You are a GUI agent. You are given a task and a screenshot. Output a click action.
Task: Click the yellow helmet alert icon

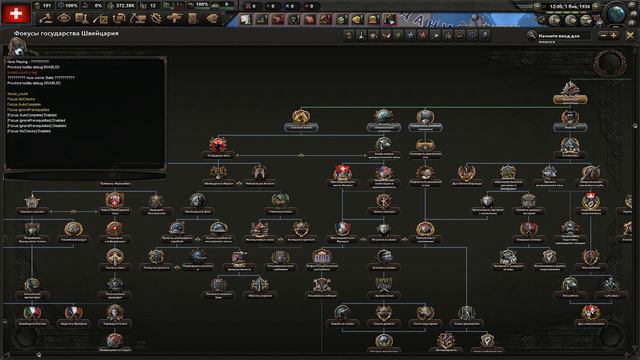[x=357, y=19]
